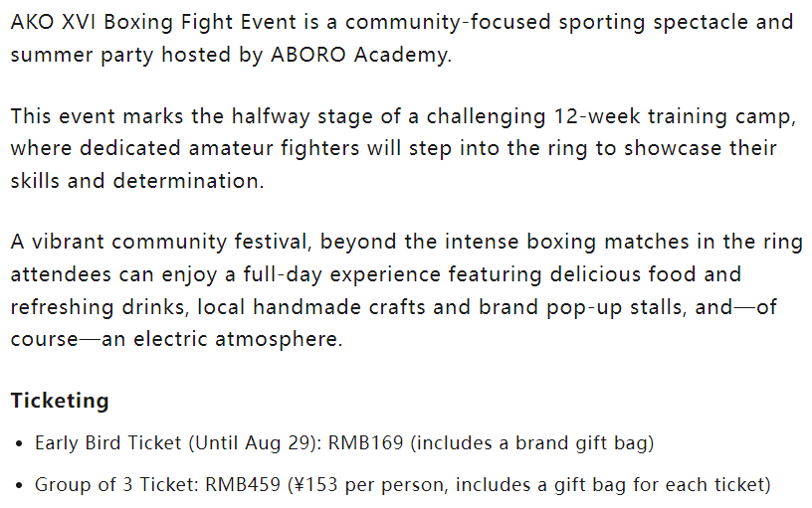Click the bullet before Group of 3 Ticket
Image resolution: width=812 pixels, height=508 pixels.
[19, 486]
